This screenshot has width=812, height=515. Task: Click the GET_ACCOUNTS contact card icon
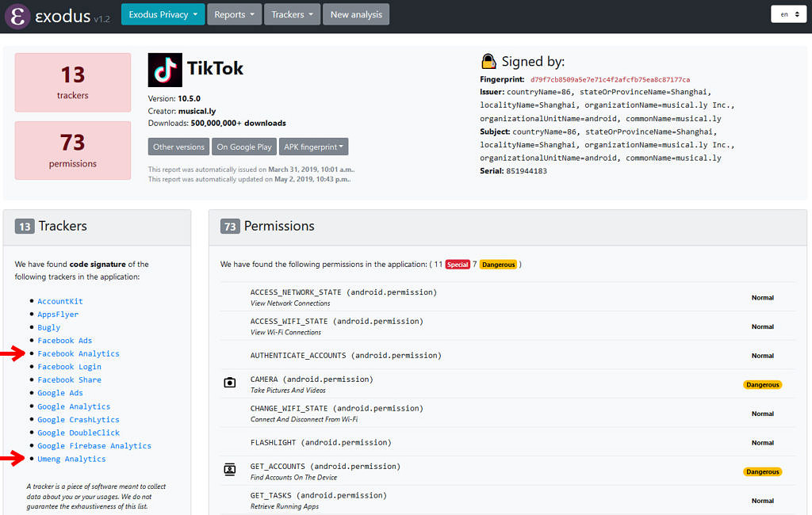coord(229,470)
